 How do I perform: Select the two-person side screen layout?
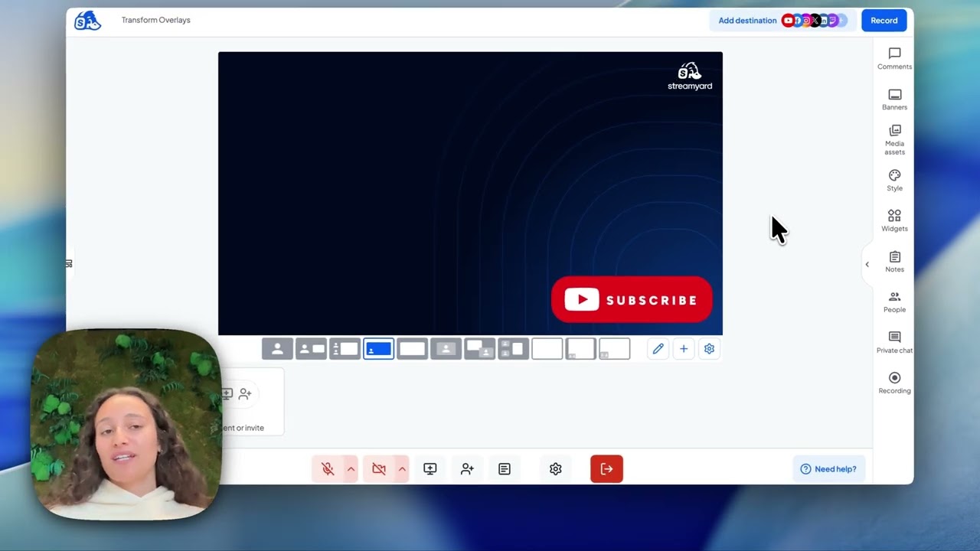(x=513, y=349)
